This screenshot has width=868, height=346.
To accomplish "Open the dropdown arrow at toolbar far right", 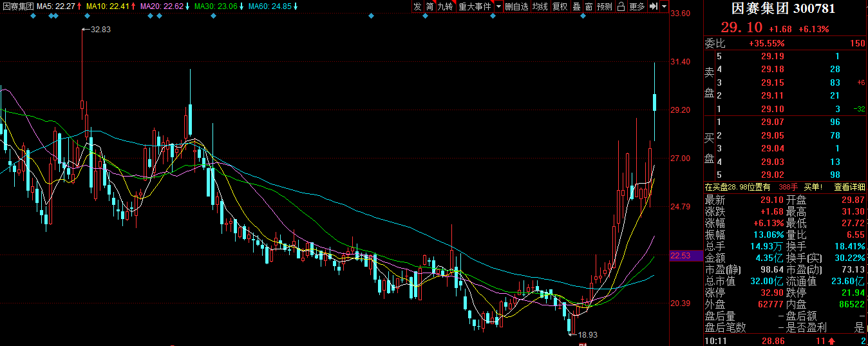I will tap(664, 6).
